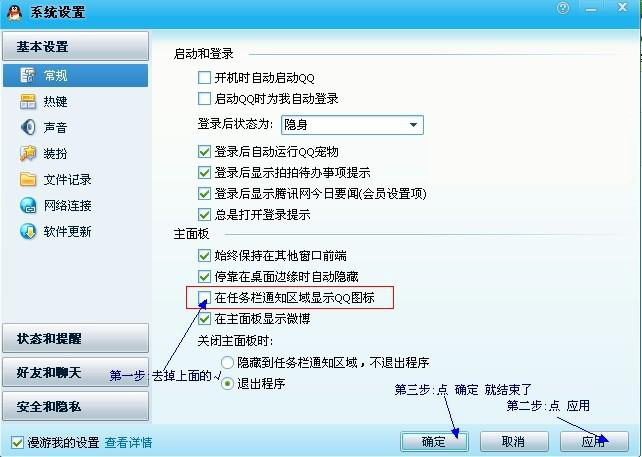
Task: Expand the 安全和隐私 section
Action: [x=75, y=406]
